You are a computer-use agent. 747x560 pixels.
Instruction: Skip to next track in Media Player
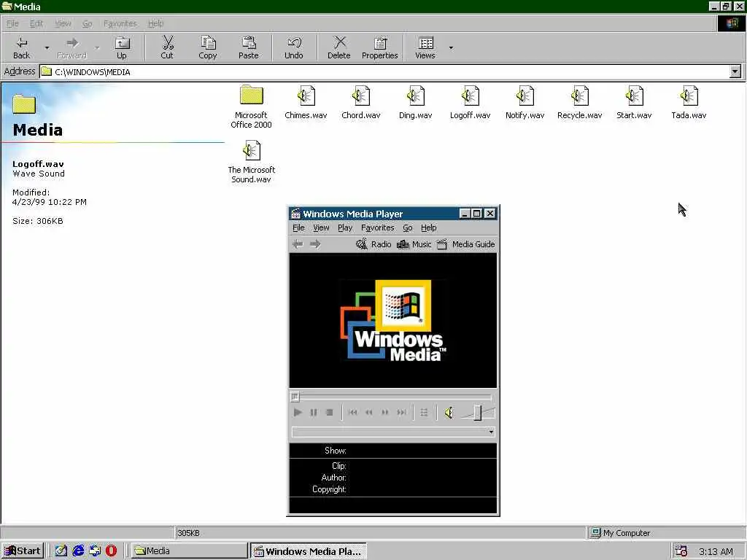402,413
